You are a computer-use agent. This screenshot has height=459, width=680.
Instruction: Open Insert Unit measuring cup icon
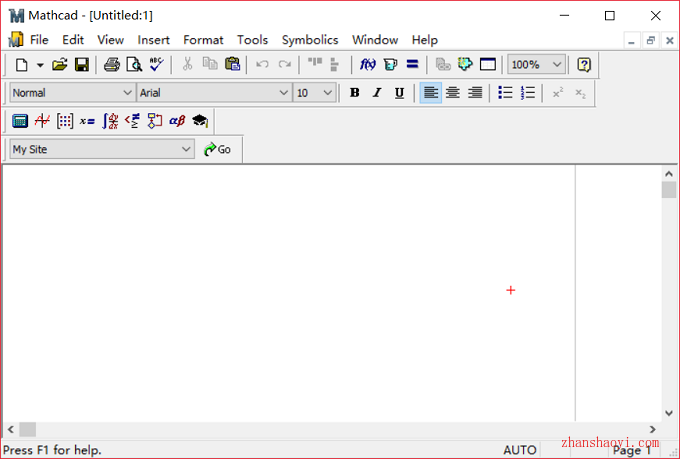390,65
